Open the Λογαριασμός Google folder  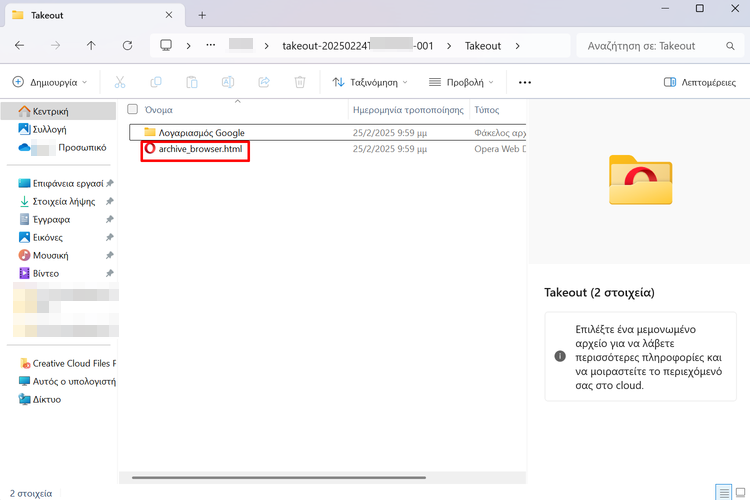point(200,132)
